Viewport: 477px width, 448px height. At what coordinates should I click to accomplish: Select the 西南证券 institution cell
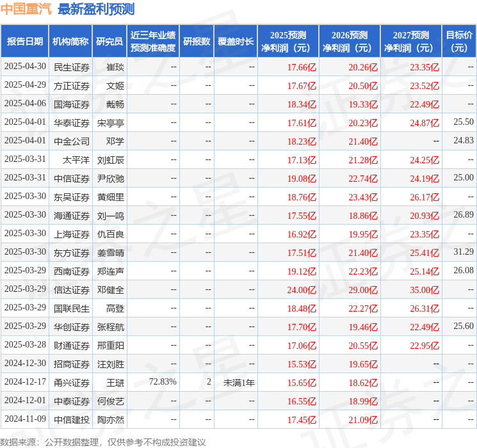72,271
